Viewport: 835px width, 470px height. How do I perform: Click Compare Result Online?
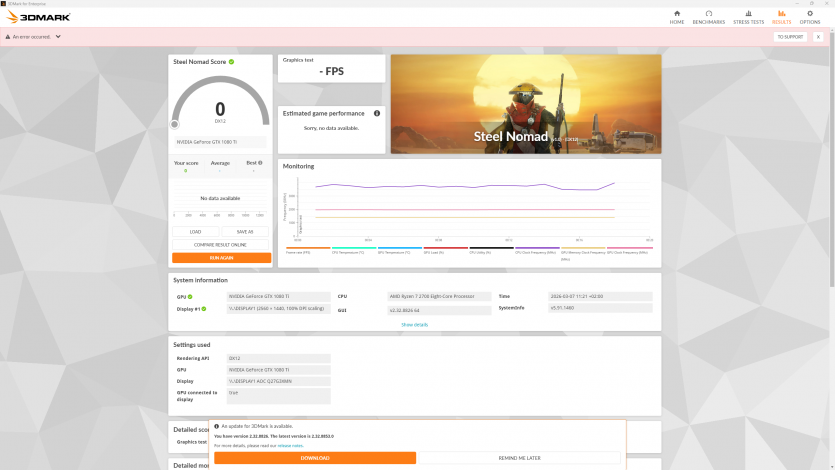tap(221, 244)
